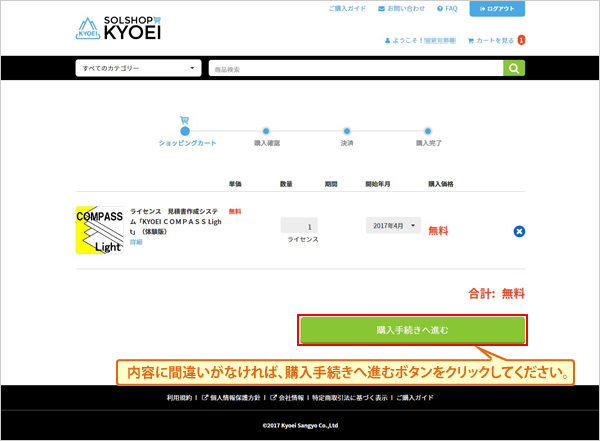Click the ライセンス unit label under quantity
Viewport: 600px width, 441px height.
[x=303, y=239]
